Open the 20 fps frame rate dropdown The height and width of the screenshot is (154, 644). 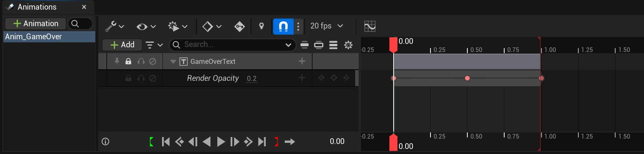coord(327,26)
